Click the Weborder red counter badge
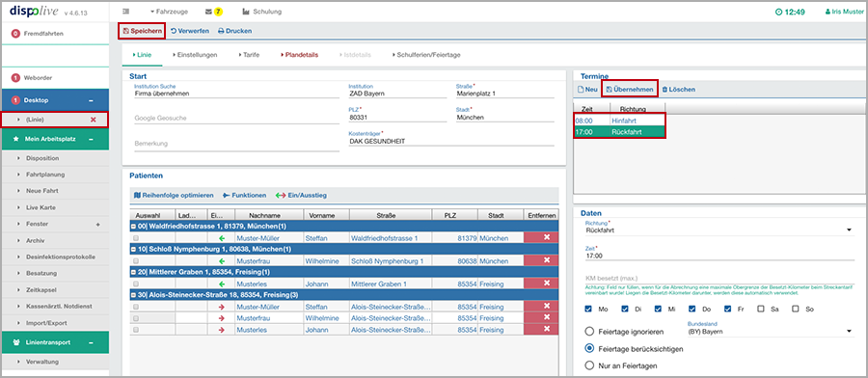This screenshot has width=868, height=378. pos(15,78)
